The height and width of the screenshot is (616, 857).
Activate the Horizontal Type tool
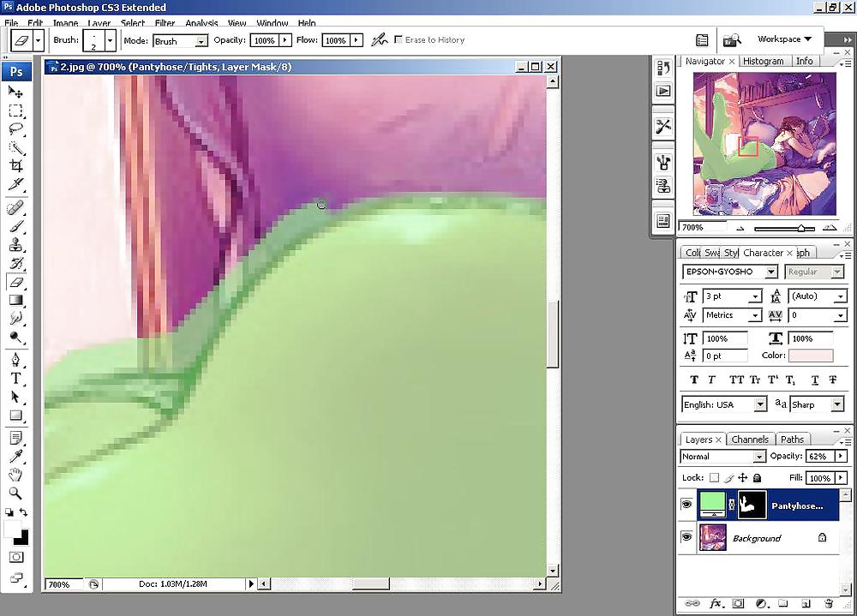click(15, 378)
